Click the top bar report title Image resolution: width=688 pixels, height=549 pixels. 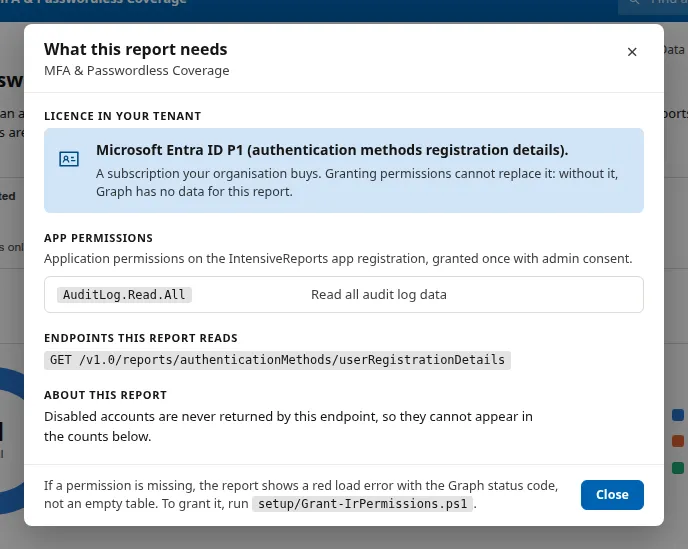tap(93, 3)
